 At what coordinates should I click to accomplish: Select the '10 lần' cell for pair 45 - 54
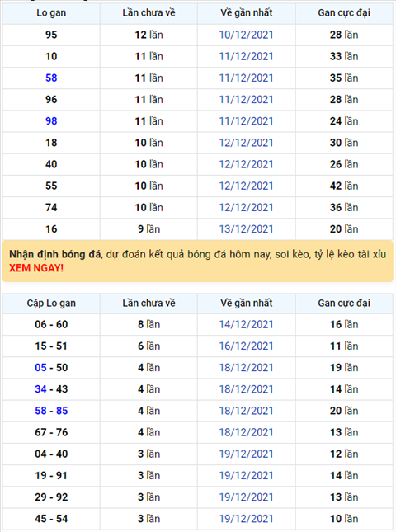click(x=344, y=519)
